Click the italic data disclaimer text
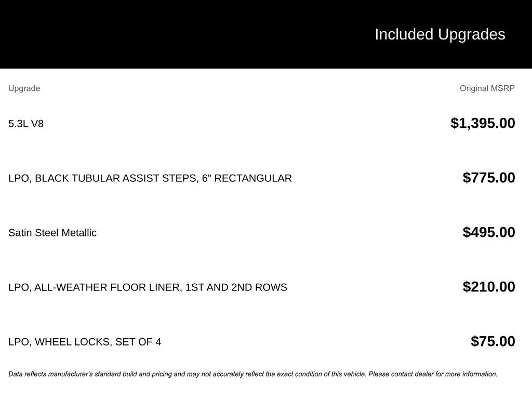 click(x=252, y=374)
